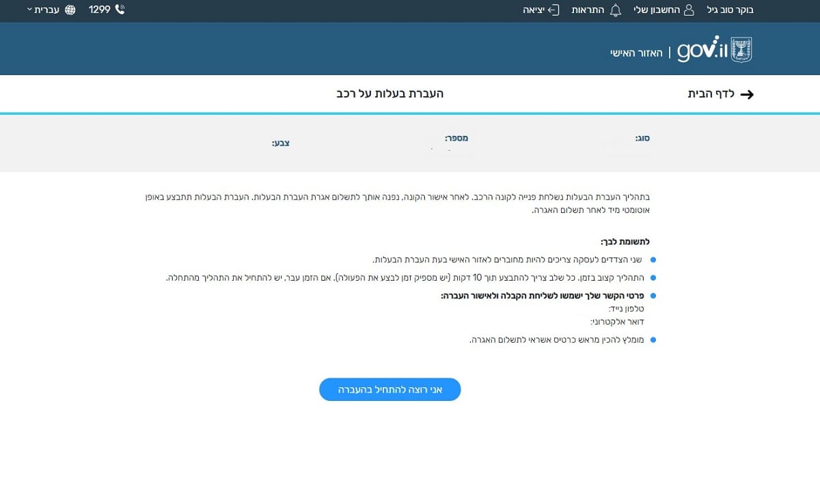The height and width of the screenshot is (504, 820).
Task: Click the בוקר טוב גיל greeting text
Action: pyautogui.click(x=730, y=10)
